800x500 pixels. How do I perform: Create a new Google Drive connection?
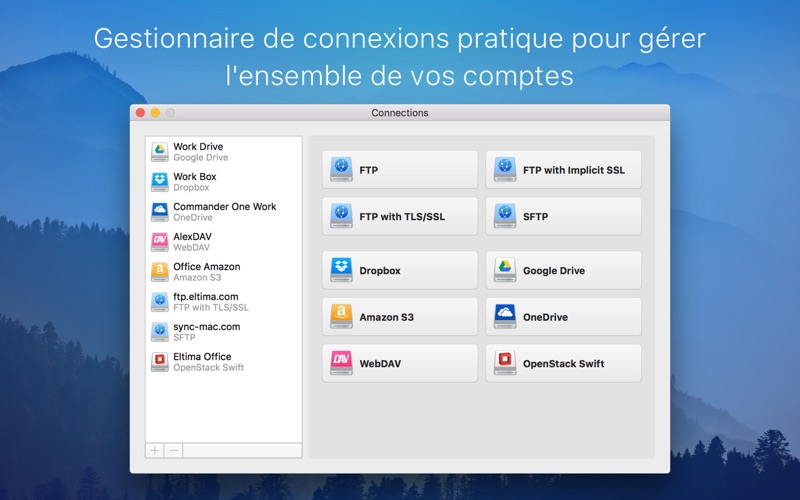(x=563, y=270)
